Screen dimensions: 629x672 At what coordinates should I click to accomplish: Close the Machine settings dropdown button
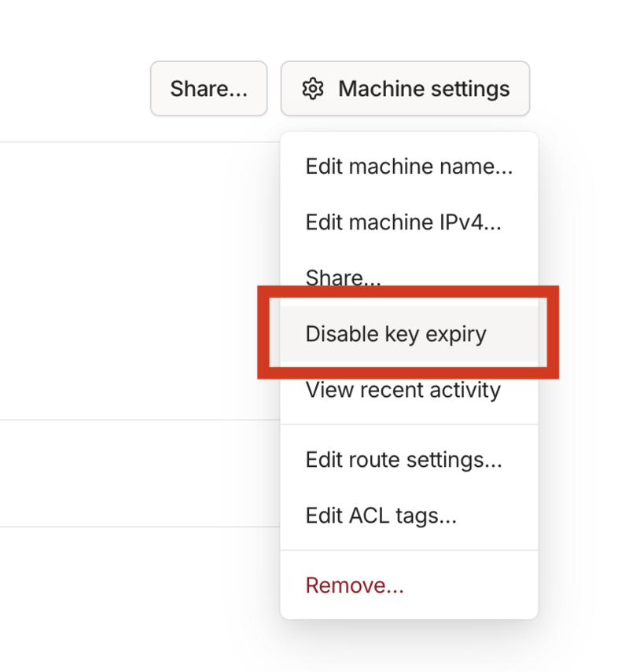(x=405, y=89)
